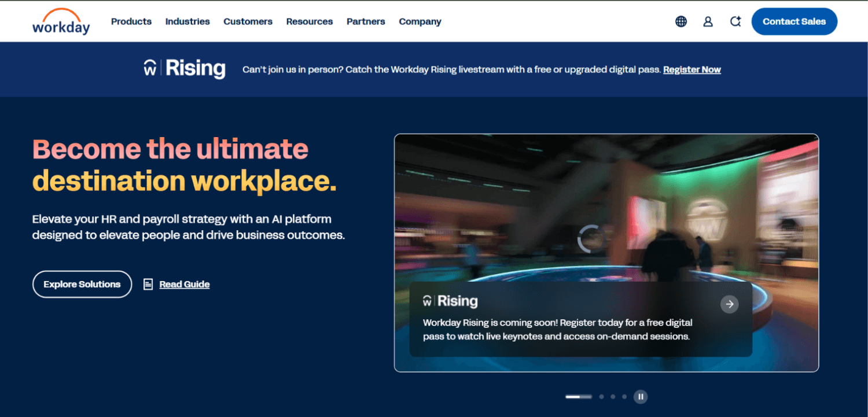
Task: Click the Rising logo in the banner
Action: coord(185,68)
